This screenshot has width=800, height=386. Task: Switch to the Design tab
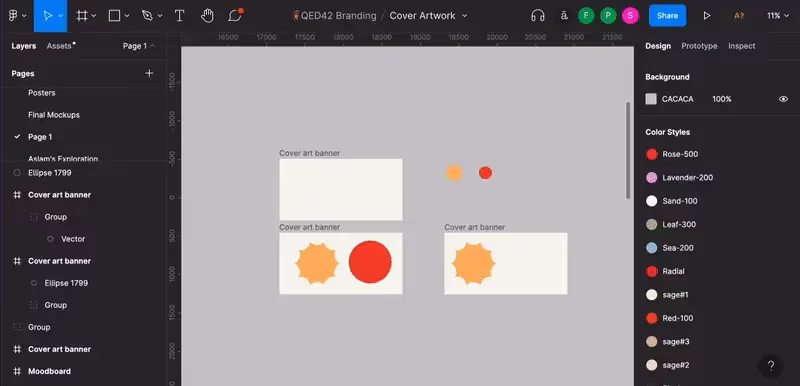tap(658, 46)
